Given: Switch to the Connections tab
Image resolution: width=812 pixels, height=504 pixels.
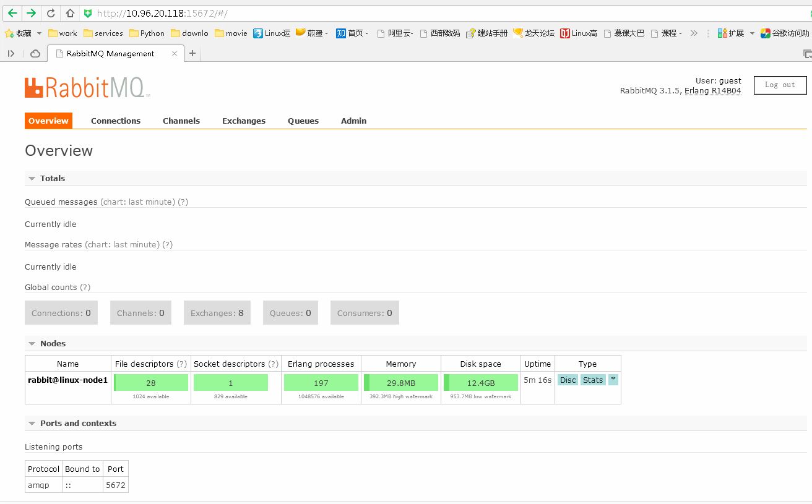Looking at the screenshot, I should coord(116,121).
